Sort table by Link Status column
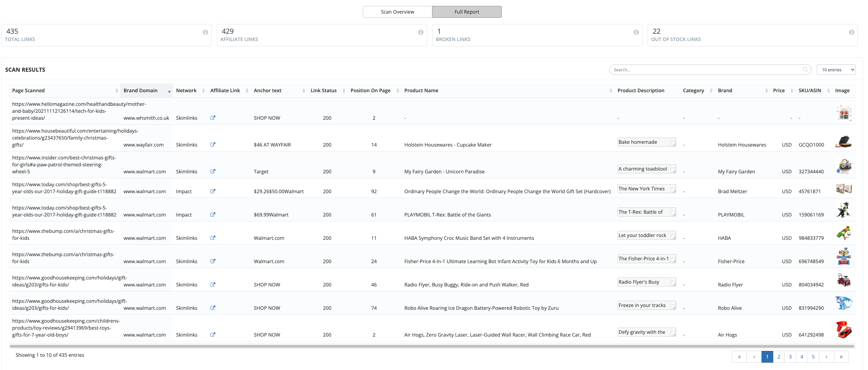This screenshot has height=370, width=868. pyautogui.click(x=327, y=90)
